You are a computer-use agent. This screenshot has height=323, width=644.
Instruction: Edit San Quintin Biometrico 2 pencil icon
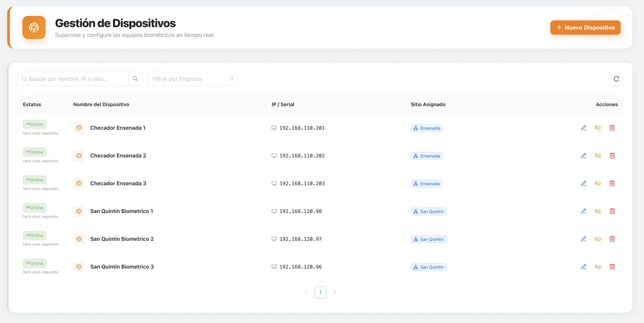pos(584,239)
